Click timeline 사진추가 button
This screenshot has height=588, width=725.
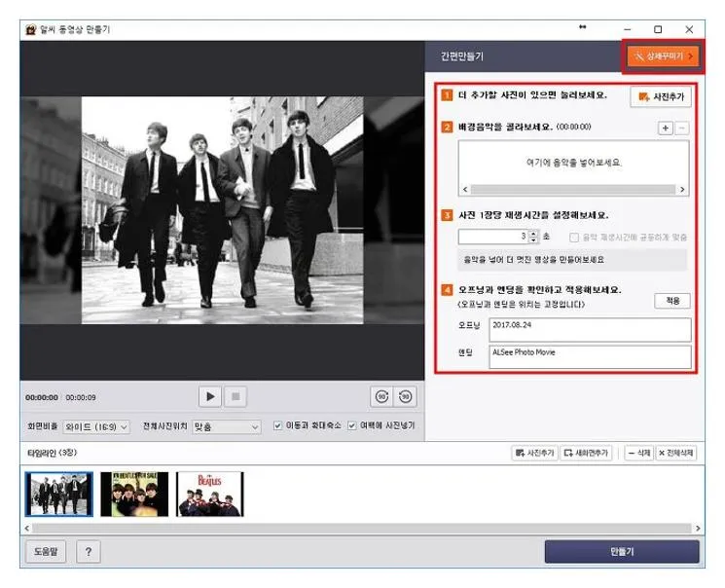(534, 453)
